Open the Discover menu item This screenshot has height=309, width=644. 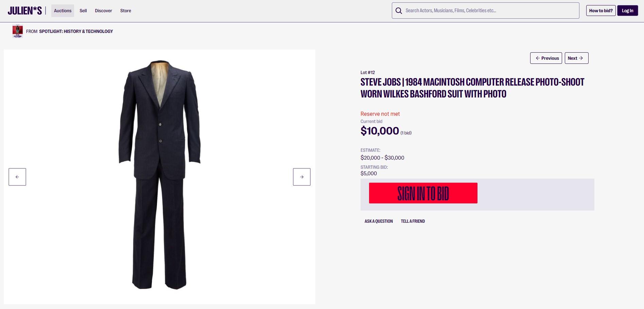tap(103, 11)
